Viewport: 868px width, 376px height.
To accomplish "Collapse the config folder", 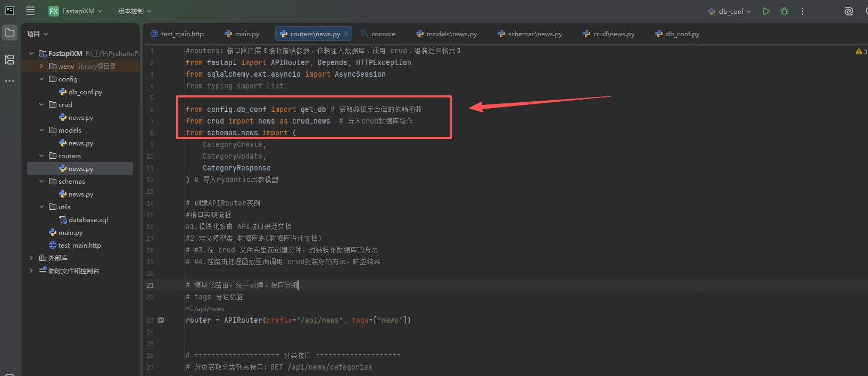I will (42, 79).
